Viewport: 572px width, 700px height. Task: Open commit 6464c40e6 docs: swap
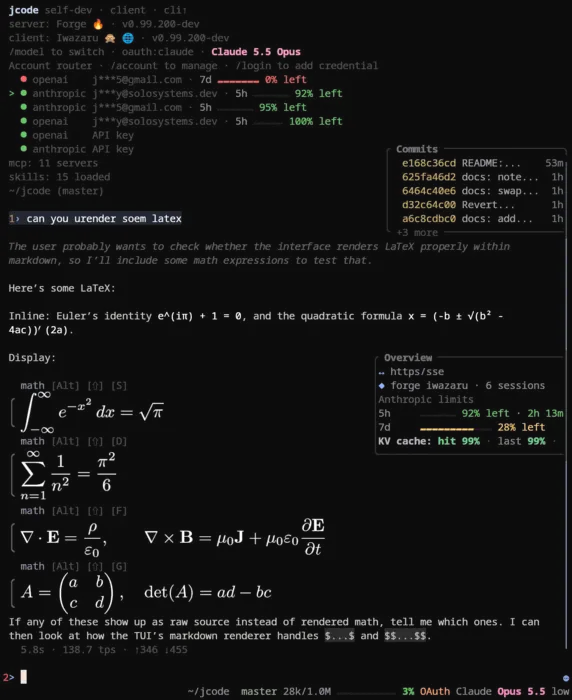tap(482, 191)
